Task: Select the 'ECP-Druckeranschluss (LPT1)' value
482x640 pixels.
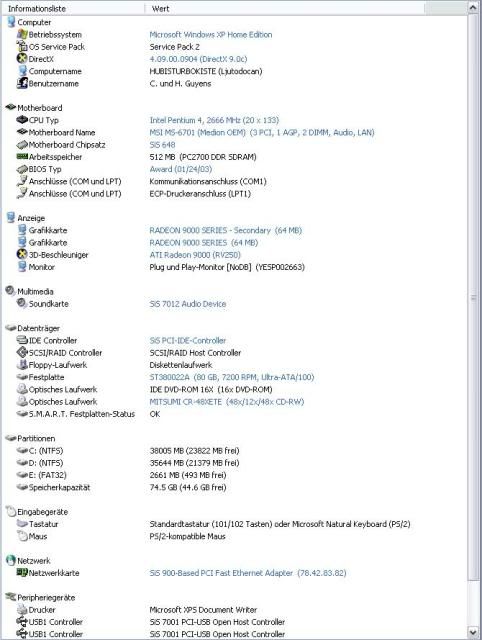Action: pyautogui.click(x=200, y=194)
